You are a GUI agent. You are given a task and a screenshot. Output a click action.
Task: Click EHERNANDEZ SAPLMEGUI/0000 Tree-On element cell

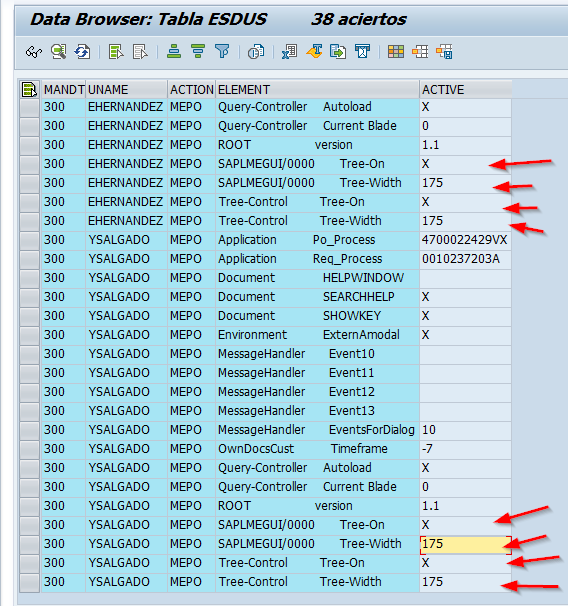(x=317, y=164)
